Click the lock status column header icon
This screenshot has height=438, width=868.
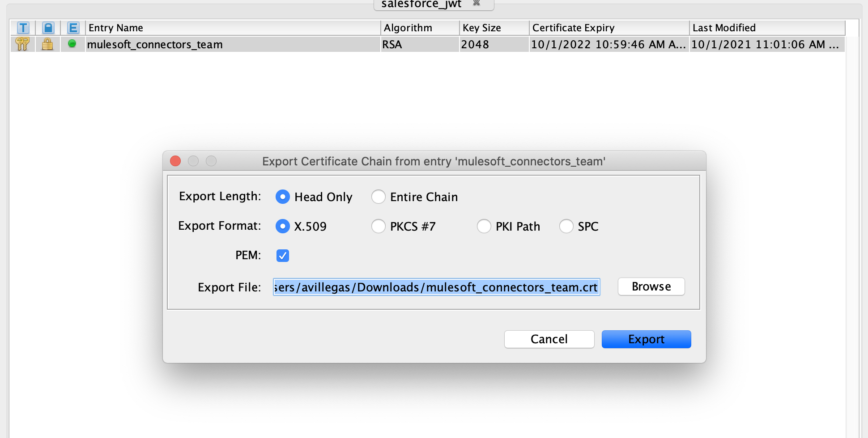tap(48, 28)
